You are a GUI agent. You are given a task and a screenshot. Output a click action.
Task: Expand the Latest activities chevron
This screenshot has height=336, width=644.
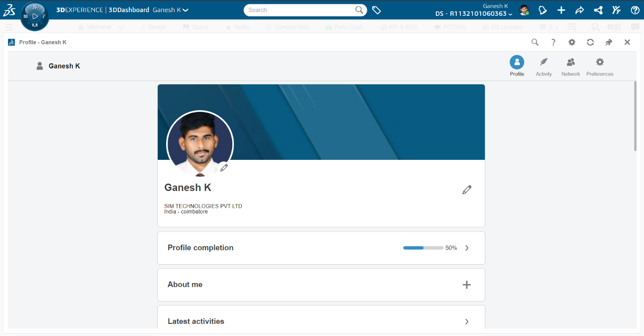[x=467, y=322]
